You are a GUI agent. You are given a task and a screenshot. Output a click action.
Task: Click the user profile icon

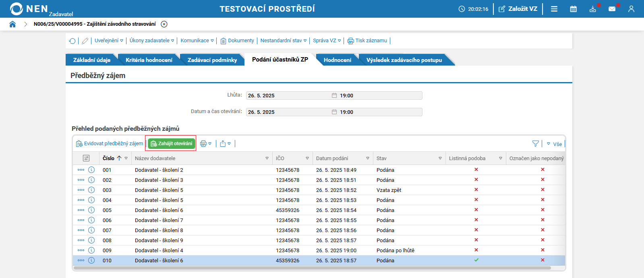click(631, 9)
